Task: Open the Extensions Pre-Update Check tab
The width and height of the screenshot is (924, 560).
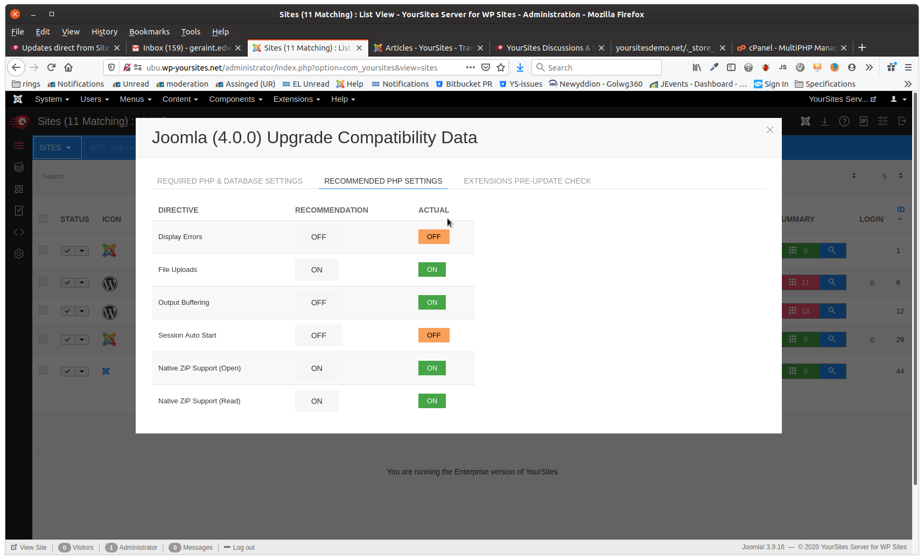Action: pyautogui.click(x=527, y=181)
